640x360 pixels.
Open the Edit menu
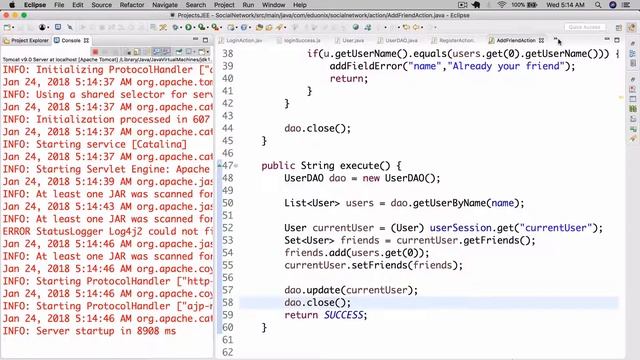(78, 5)
